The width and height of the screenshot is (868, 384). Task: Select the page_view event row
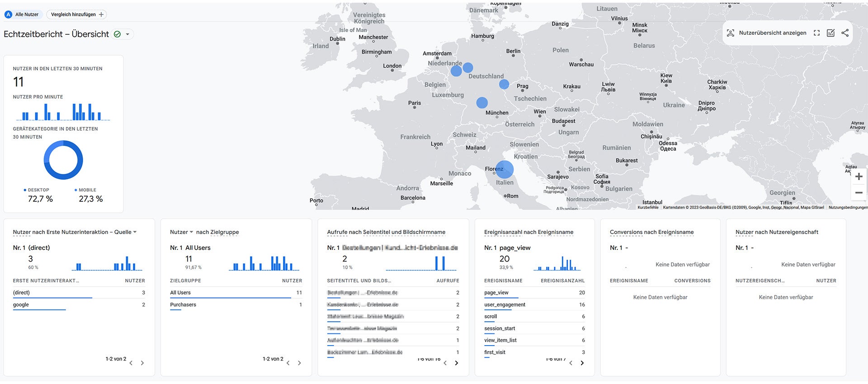534,293
